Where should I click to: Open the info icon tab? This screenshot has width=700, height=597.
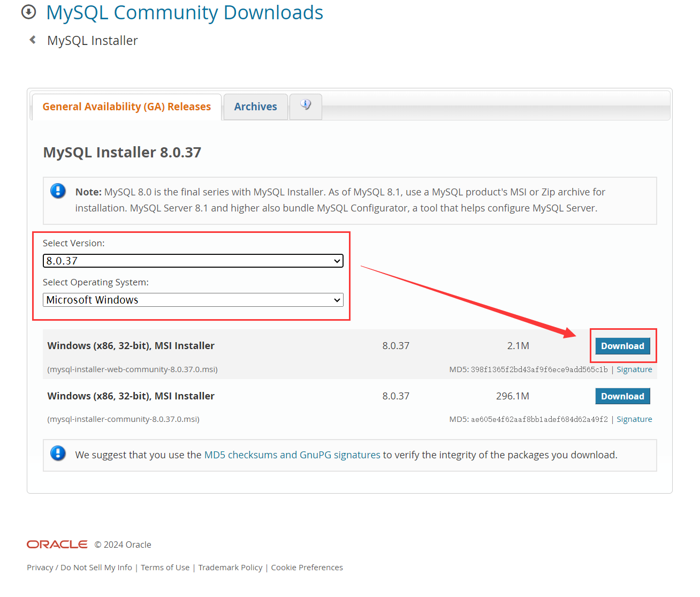pos(306,106)
